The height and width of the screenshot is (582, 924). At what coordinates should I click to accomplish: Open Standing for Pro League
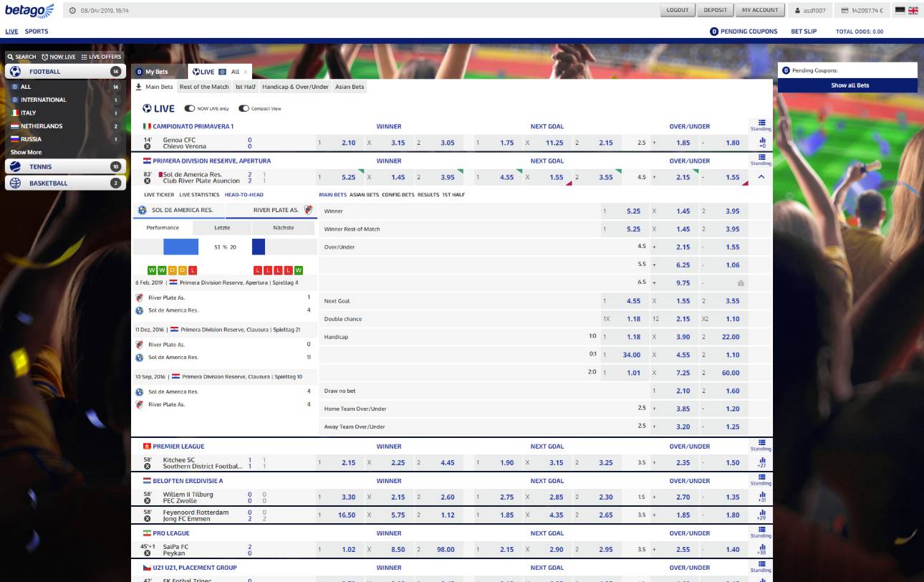tap(761, 531)
